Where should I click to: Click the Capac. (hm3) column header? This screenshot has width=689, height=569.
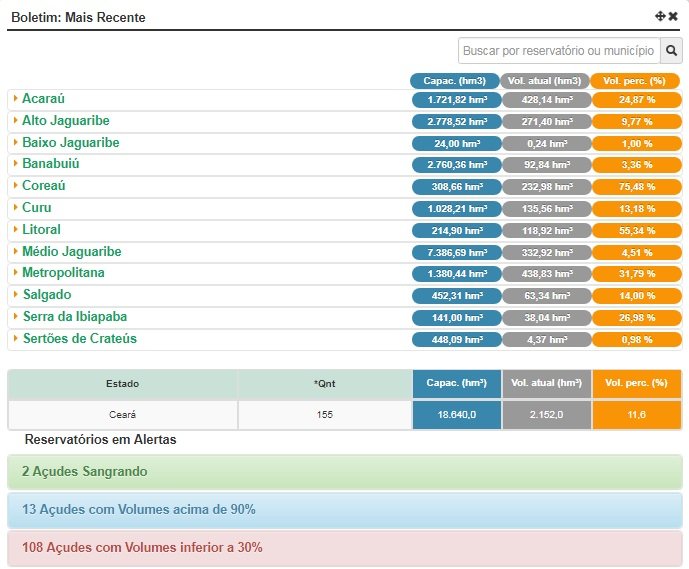454,81
